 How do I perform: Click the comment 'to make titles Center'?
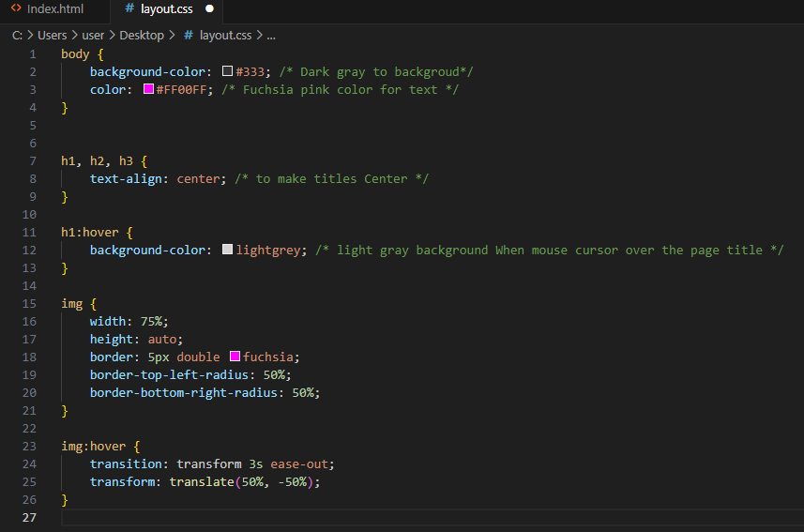(x=331, y=179)
